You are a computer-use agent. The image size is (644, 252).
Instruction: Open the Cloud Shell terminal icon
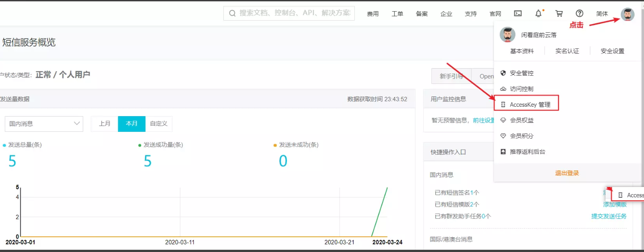click(x=518, y=13)
